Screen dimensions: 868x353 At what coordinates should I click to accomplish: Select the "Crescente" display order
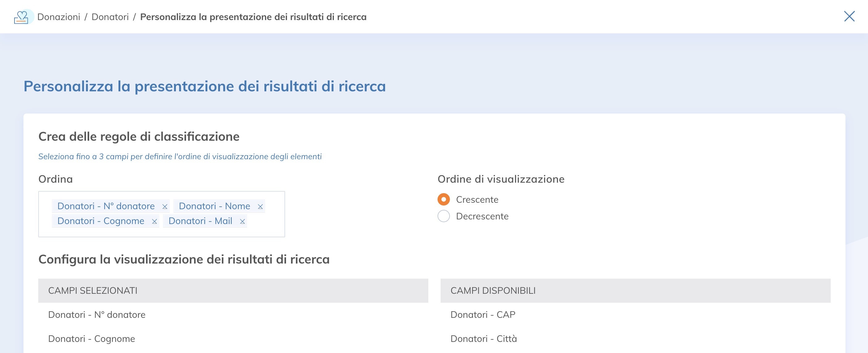point(443,199)
